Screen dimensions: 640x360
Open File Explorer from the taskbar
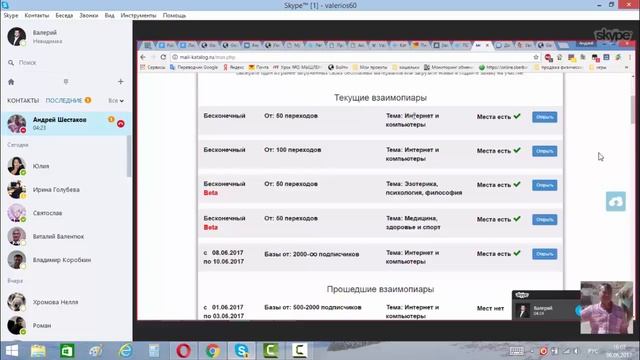pos(38,351)
